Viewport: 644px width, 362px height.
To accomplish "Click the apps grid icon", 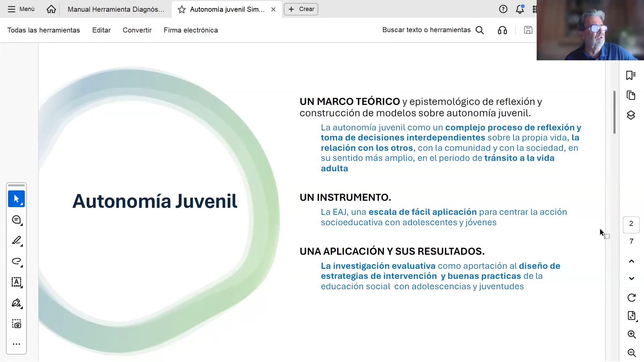I will tap(535, 9).
